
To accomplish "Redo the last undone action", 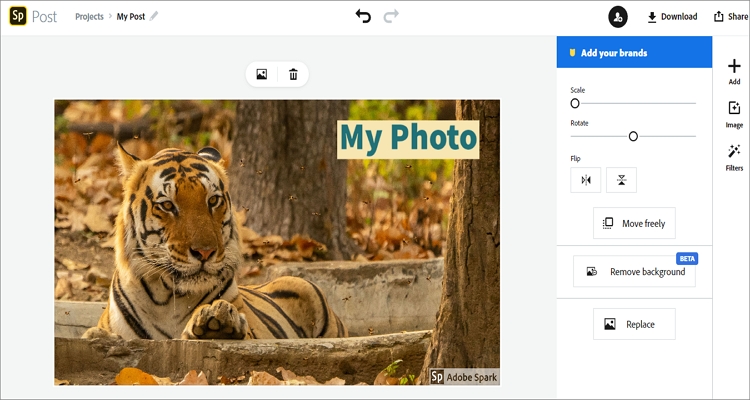I will click(391, 16).
